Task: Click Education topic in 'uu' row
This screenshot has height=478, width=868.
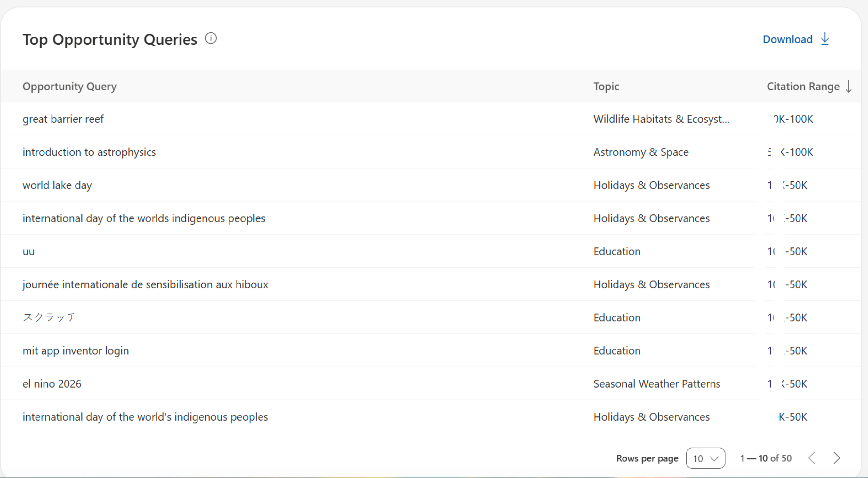Action: click(x=617, y=251)
